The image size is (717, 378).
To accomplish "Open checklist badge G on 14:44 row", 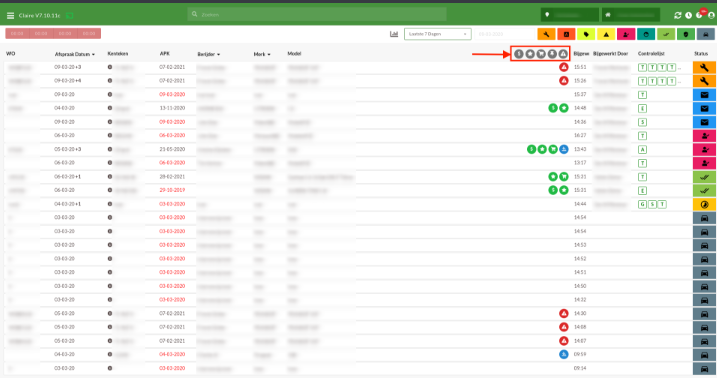I will (642, 204).
